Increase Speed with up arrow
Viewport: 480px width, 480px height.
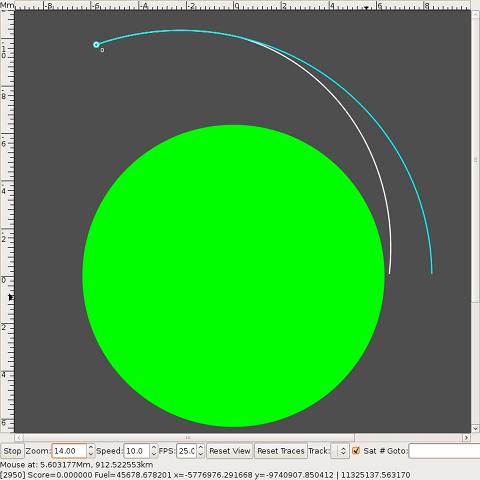point(154,447)
